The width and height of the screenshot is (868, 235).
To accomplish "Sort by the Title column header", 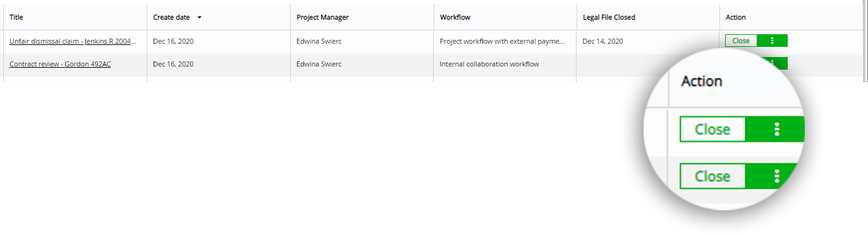I will pos(16,18).
